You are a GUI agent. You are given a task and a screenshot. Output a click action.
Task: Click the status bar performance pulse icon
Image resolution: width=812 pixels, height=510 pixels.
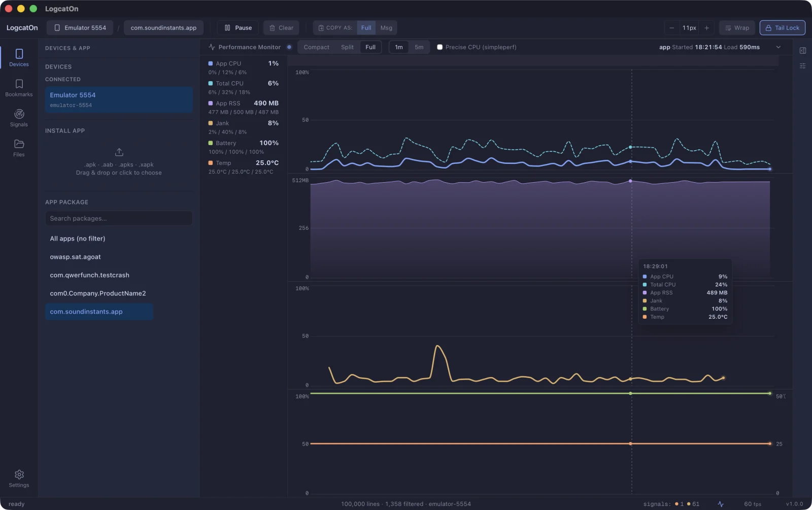721,504
